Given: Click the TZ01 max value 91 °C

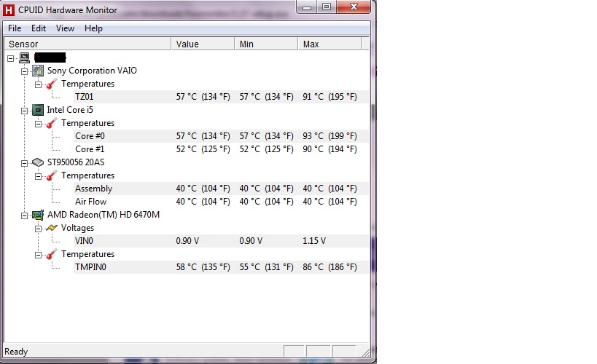Looking at the screenshot, I should coord(329,97).
